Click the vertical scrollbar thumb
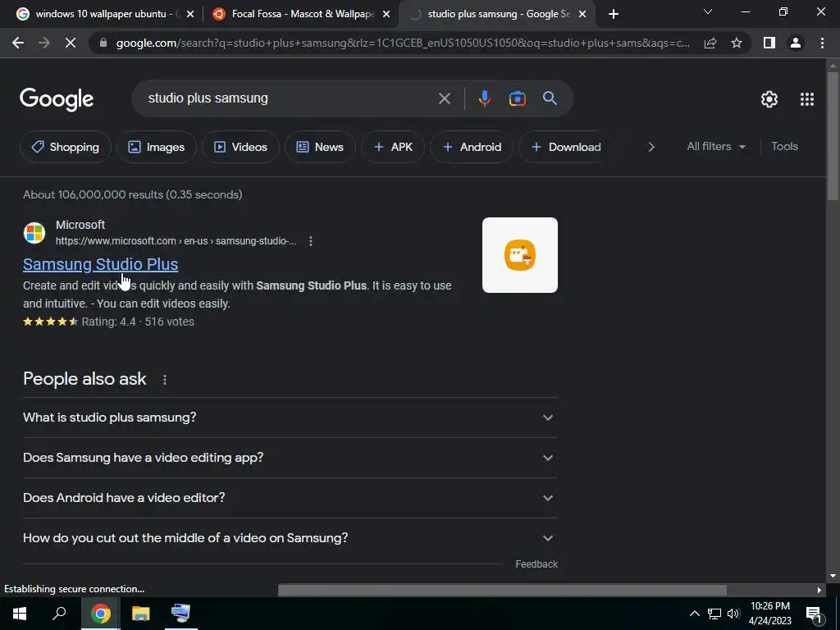The width and height of the screenshot is (840, 630). pyautogui.click(x=833, y=136)
